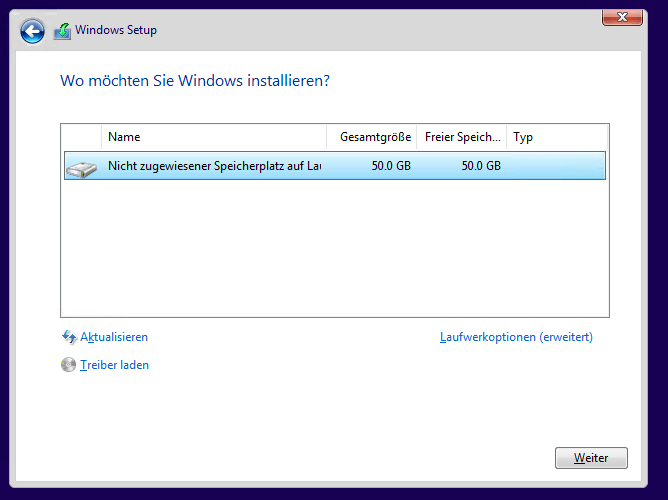Click the disc icon beside Treiber laden
The width and height of the screenshot is (668, 500).
pos(69,366)
